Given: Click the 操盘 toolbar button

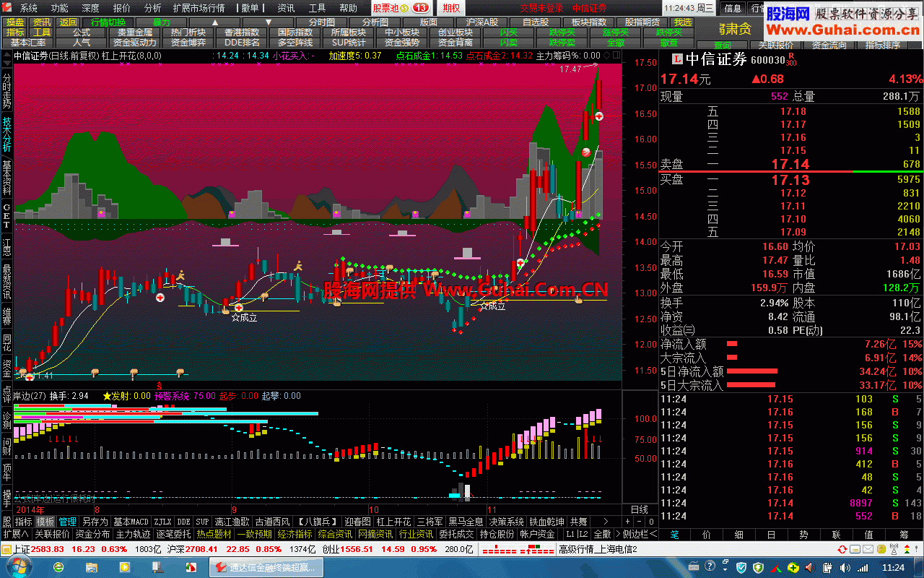Looking at the screenshot, I should (14, 22).
